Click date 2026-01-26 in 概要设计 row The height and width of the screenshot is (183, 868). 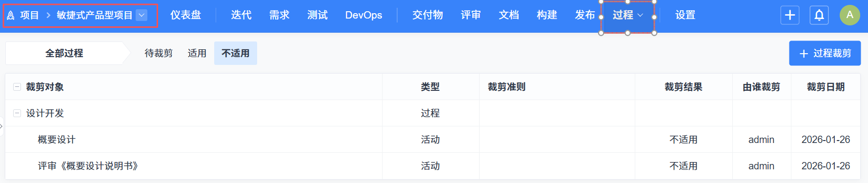coord(826,140)
